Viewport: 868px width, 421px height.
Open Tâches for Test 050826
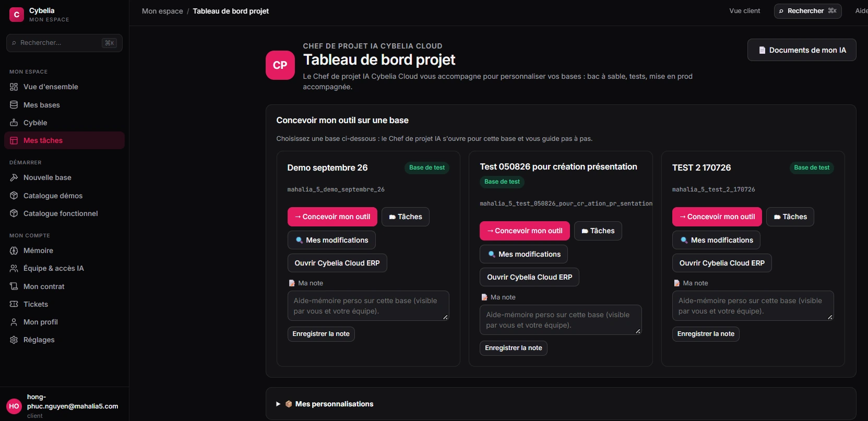[598, 231]
